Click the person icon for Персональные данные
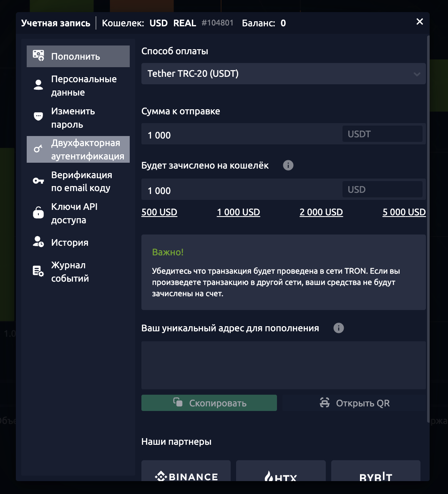The image size is (448, 494). [x=38, y=85]
